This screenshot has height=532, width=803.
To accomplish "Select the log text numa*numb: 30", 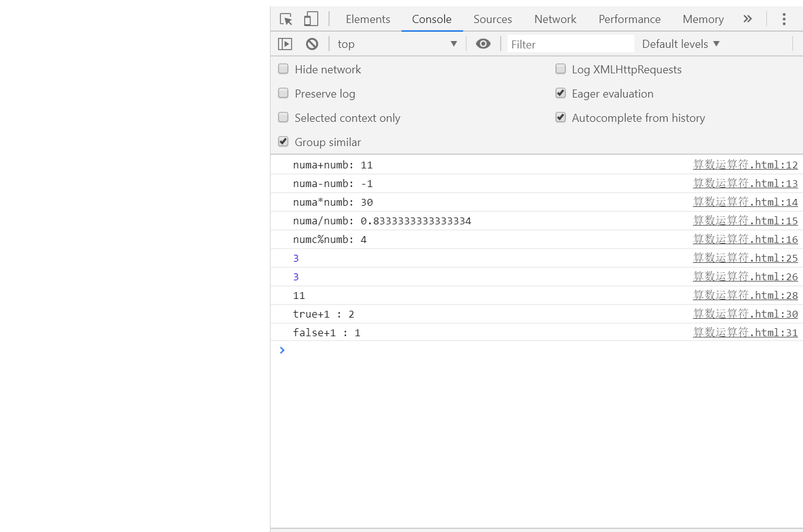I will tap(333, 203).
